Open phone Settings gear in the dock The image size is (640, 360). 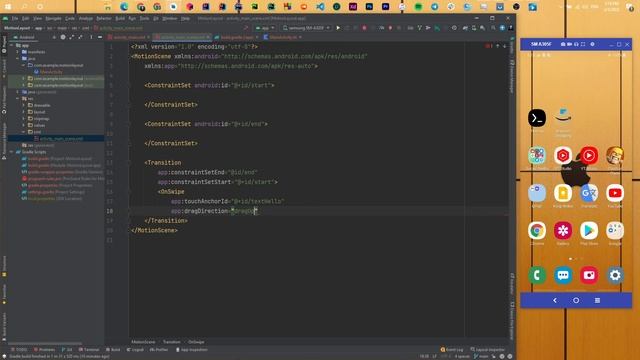tap(615, 276)
